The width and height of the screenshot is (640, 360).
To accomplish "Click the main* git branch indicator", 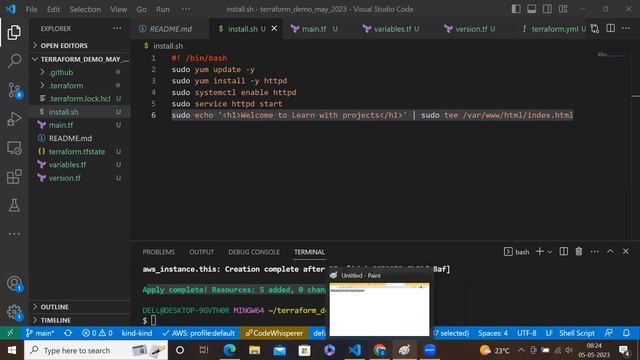I will point(40,333).
